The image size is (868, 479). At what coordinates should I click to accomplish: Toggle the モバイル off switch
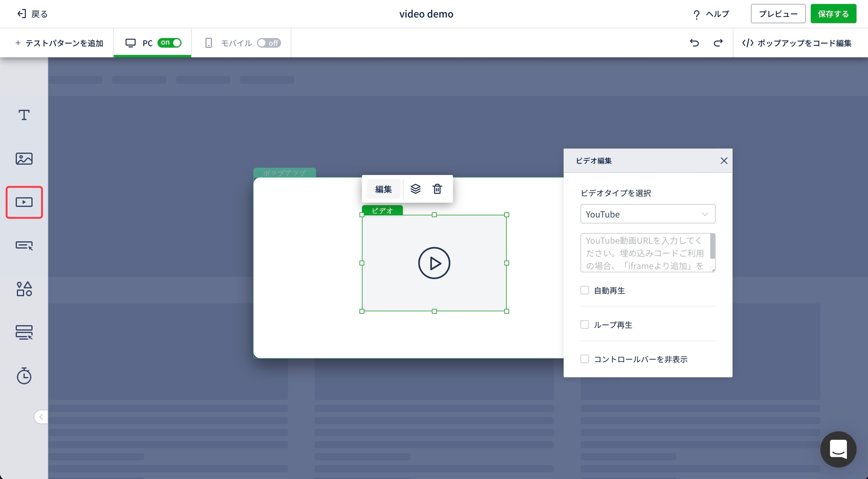pos(269,43)
